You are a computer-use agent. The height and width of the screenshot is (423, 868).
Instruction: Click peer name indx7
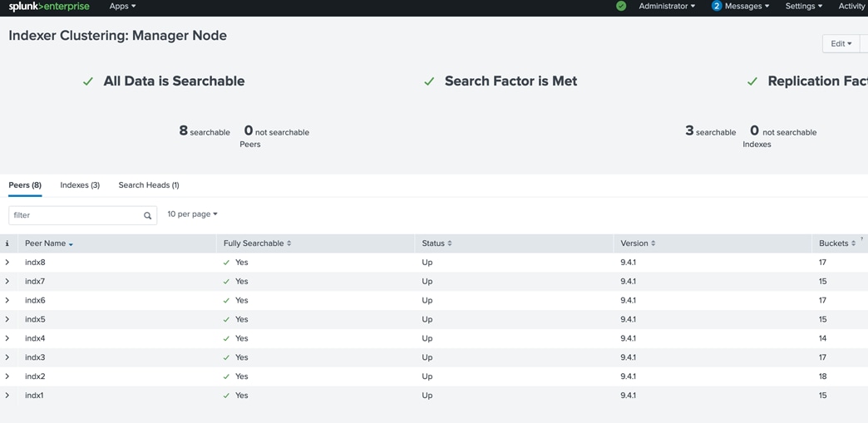click(x=35, y=281)
